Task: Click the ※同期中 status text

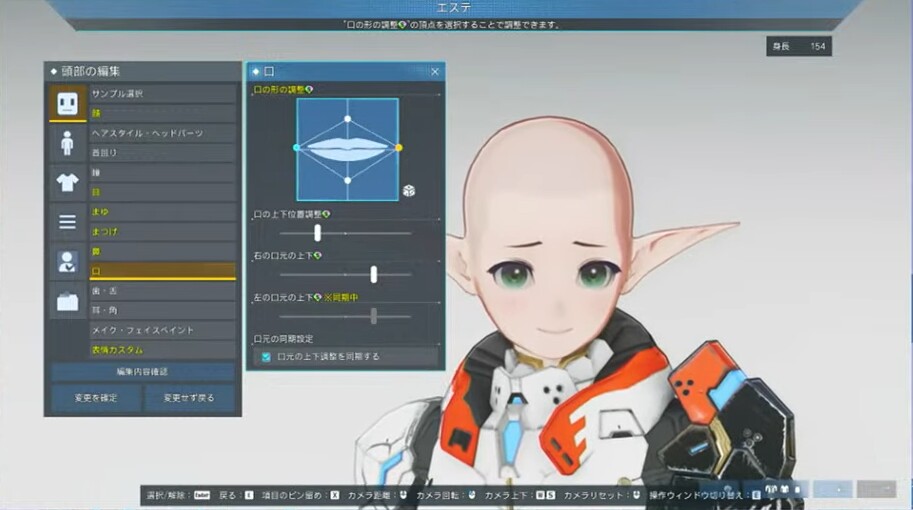Action: pos(341,298)
